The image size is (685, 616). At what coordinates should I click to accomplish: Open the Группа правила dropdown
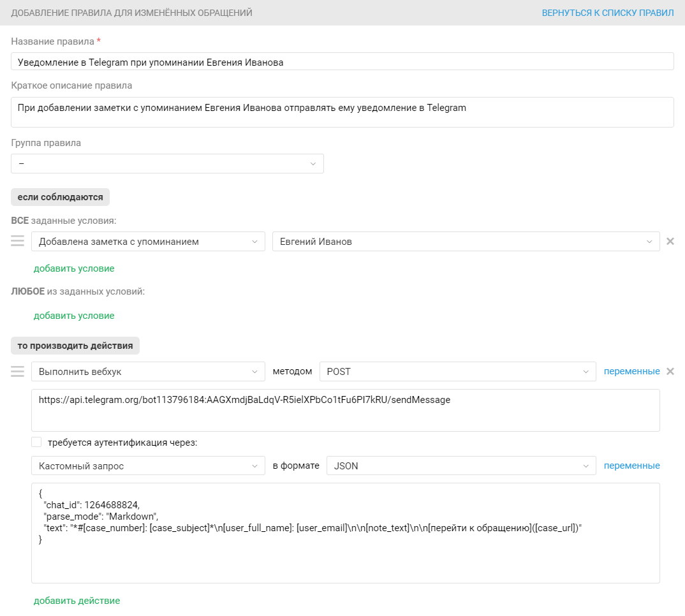[167, 164]
